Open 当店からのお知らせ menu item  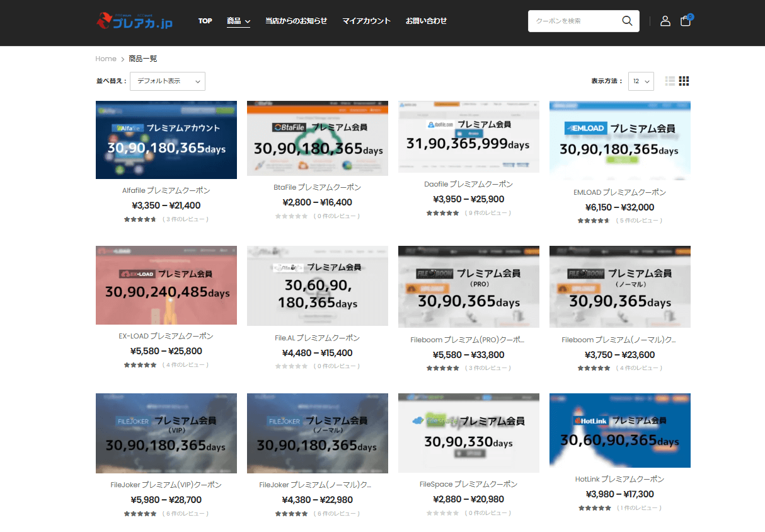296,21
